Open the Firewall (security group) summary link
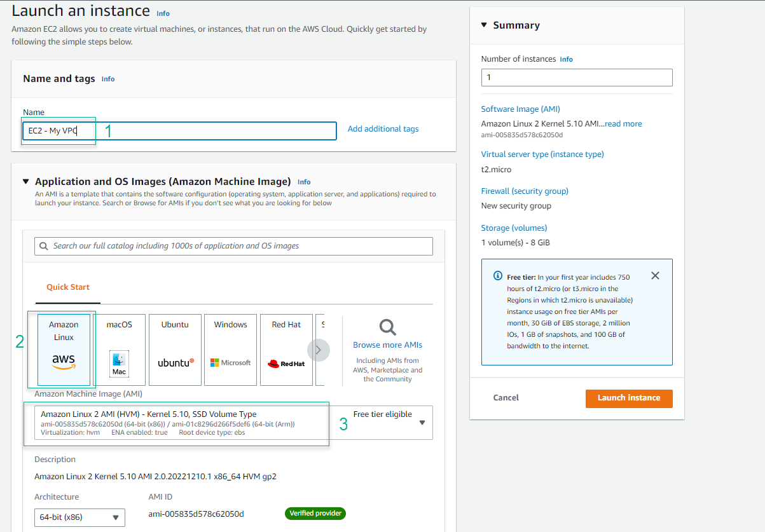Viewport: 765px width, 532px height. (x=525, y=191)
